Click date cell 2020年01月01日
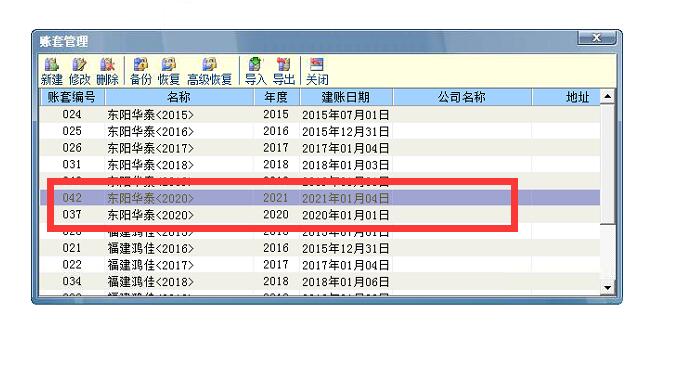Screen dimensions: 688x371 (346, 215)
